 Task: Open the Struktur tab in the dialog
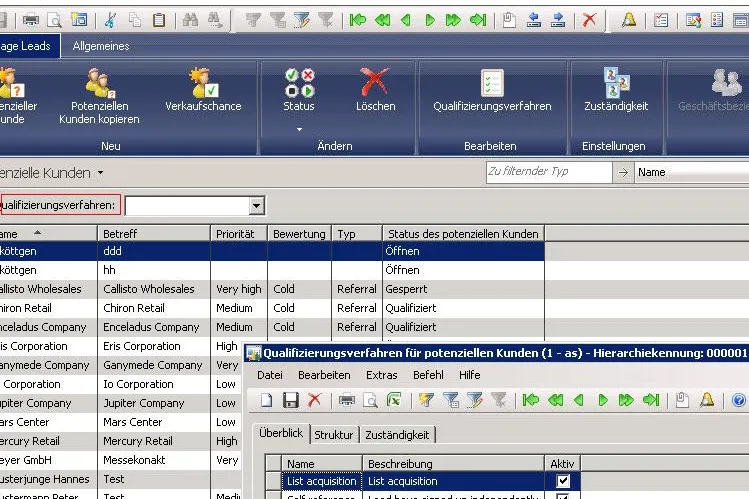coord(333,435)
